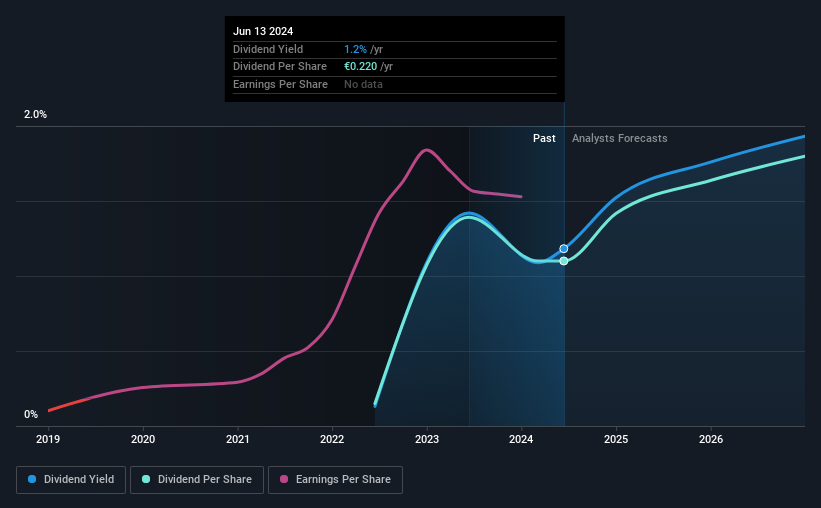Select the 2022 x-axis label
Viewport: 821px width, 508px height.
[332, 439]
